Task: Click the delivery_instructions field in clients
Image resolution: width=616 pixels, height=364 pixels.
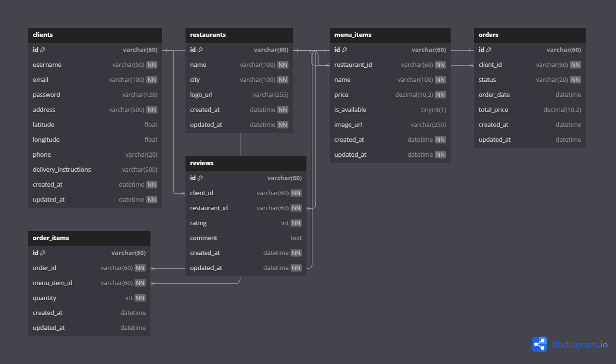Action: 95,170
